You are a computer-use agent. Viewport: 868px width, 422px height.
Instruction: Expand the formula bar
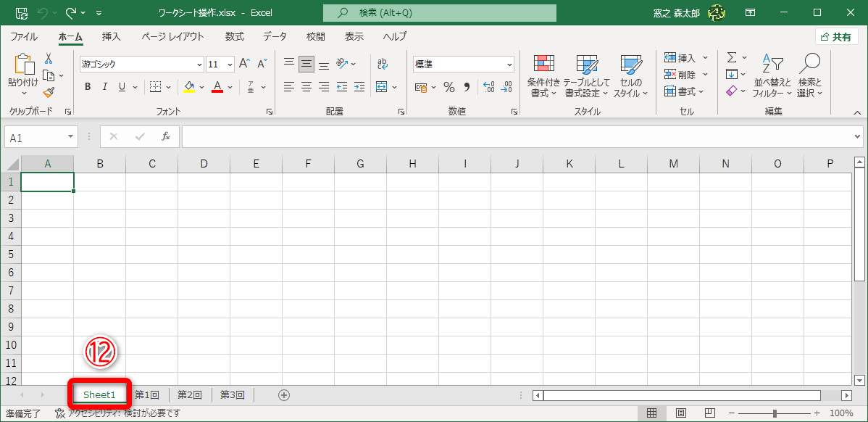click(858, 136)
